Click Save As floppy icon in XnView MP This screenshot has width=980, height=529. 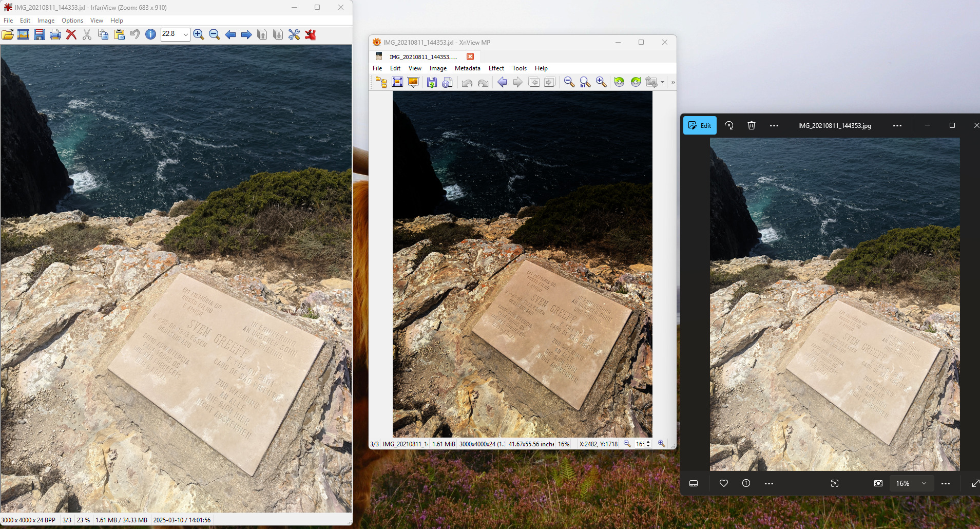[x=432, y=82]
